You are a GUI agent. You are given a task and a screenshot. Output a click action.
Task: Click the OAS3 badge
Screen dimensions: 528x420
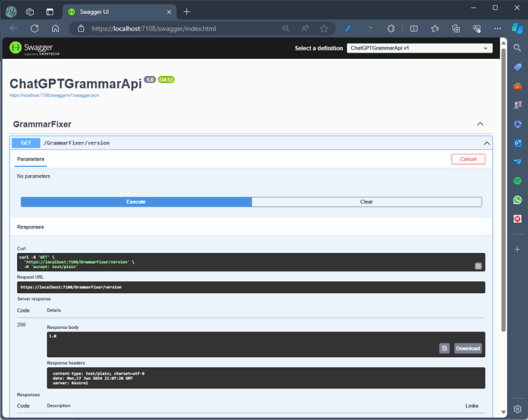tap(166, 80)
